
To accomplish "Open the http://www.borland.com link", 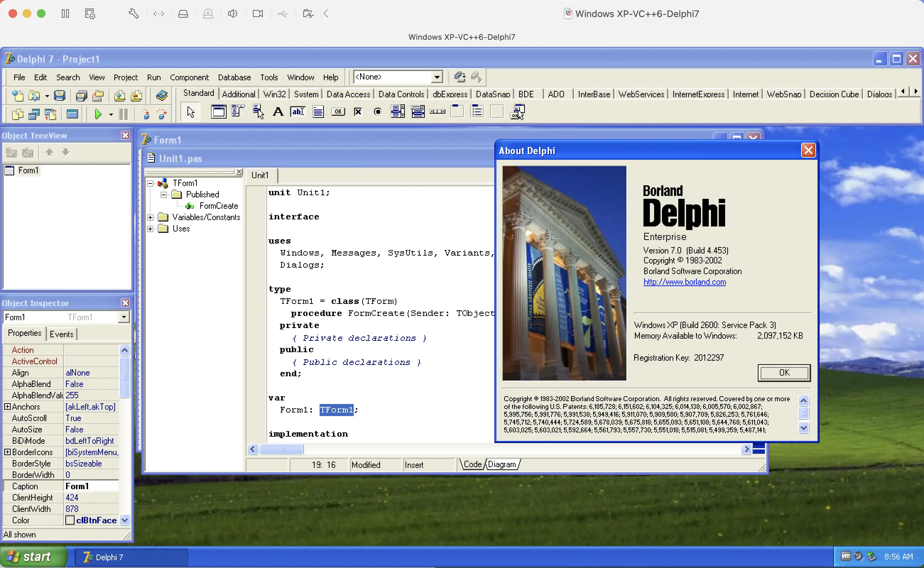I will point(684,282).
